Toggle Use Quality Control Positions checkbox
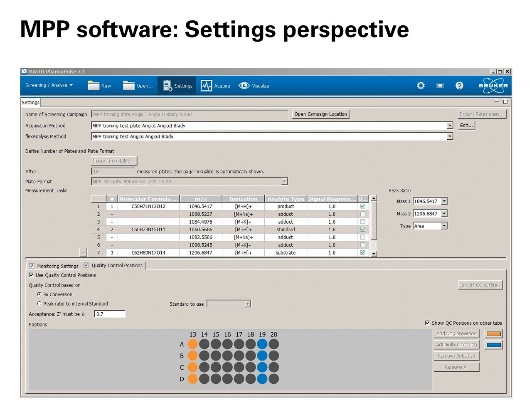 31,275
